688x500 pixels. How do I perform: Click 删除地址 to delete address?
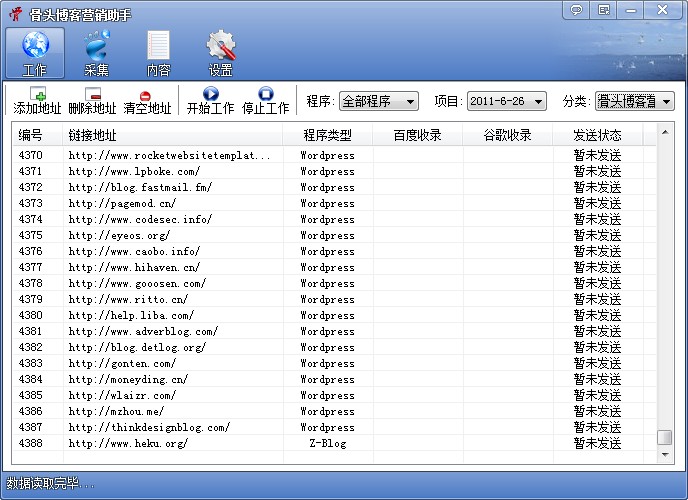(x=93, y=101)
